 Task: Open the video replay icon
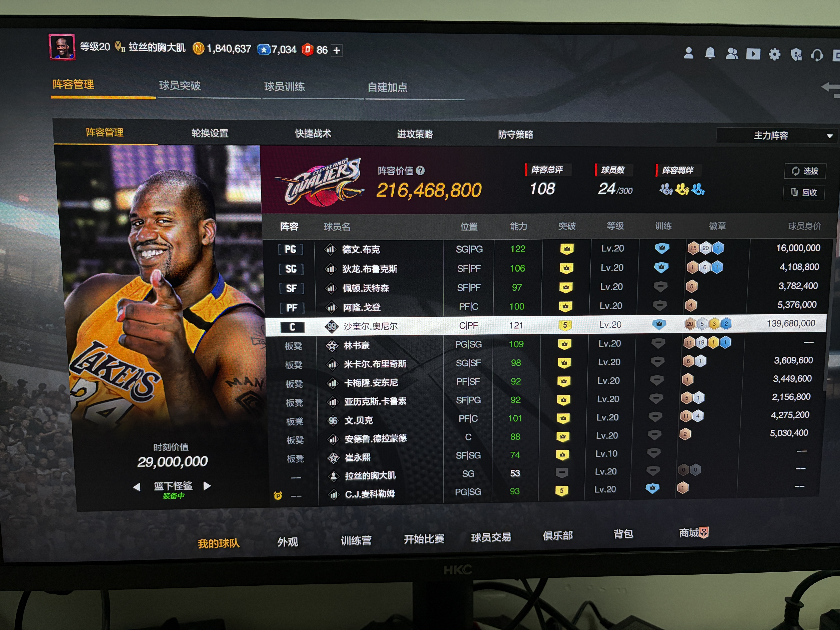[753, 54]
